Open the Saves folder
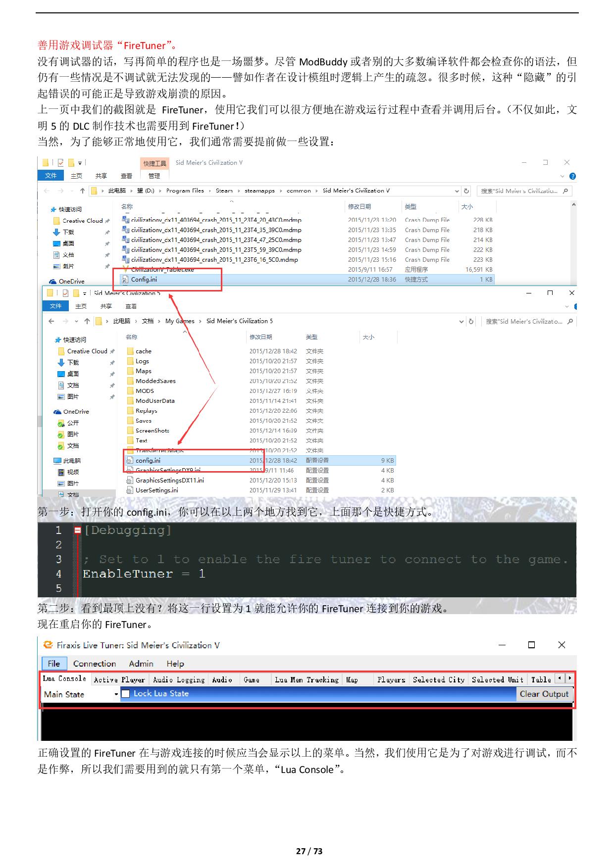614x868 pixels. pos(143,421)
